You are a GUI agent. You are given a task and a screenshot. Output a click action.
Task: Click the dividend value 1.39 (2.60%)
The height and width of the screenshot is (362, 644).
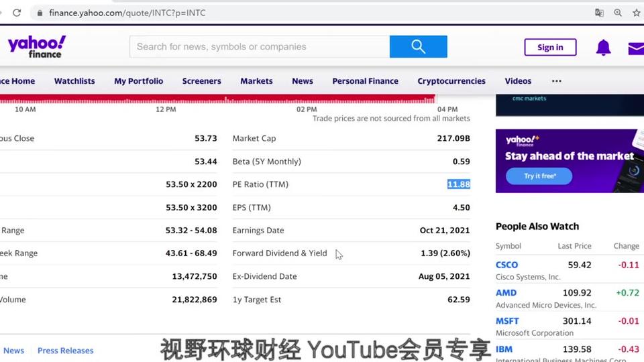(445, 253)
